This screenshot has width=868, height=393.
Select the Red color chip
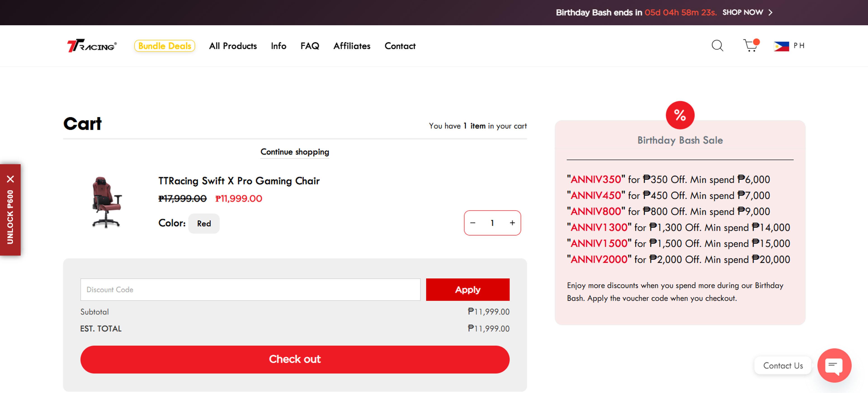[x=203, y=223]
